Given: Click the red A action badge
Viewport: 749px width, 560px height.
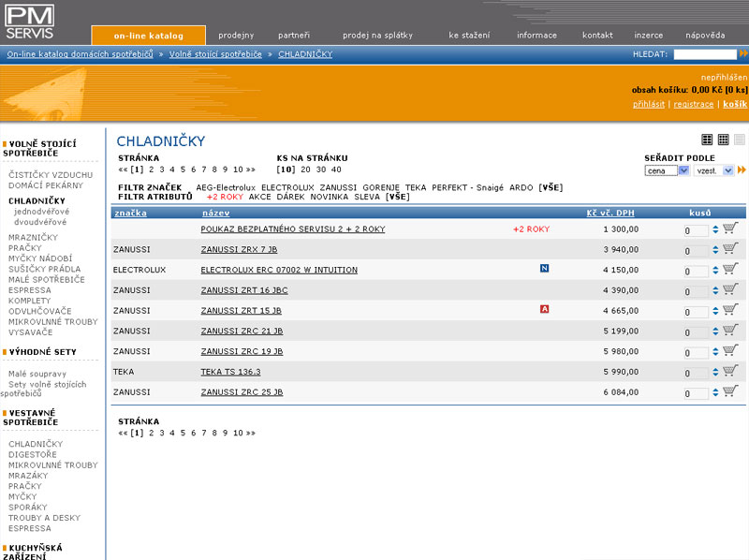Looking at the screenshot, I should (x=544, y=309).
